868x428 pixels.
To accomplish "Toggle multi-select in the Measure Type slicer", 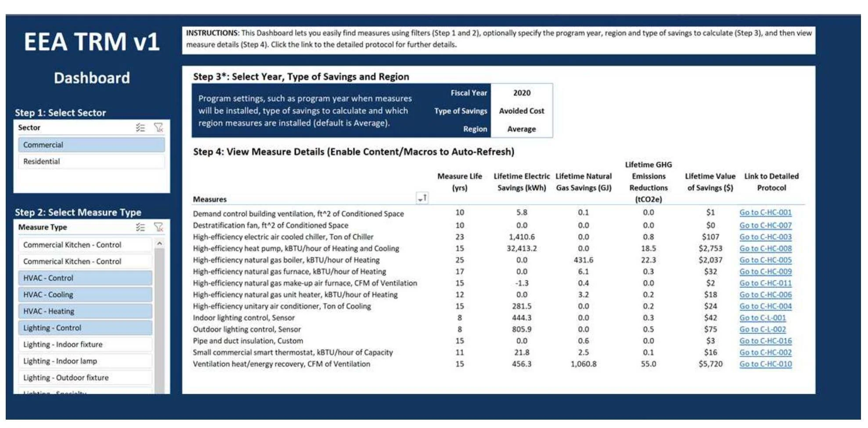I will click(140, 228).
